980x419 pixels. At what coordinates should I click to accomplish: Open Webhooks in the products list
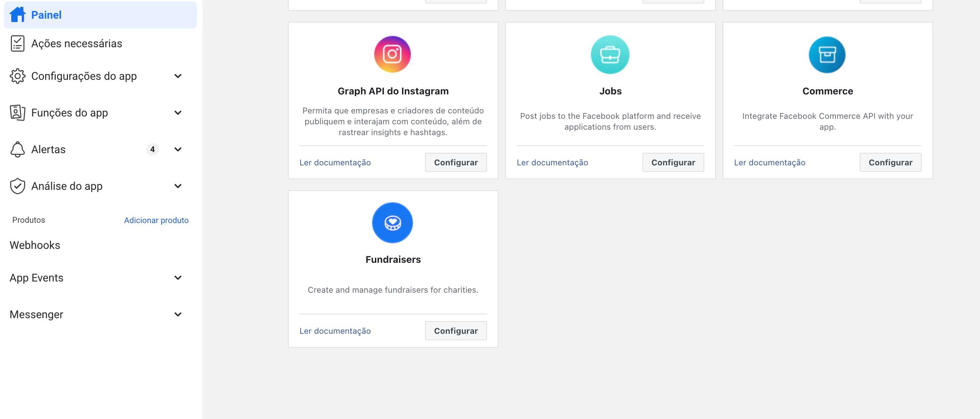coord(35,245)
